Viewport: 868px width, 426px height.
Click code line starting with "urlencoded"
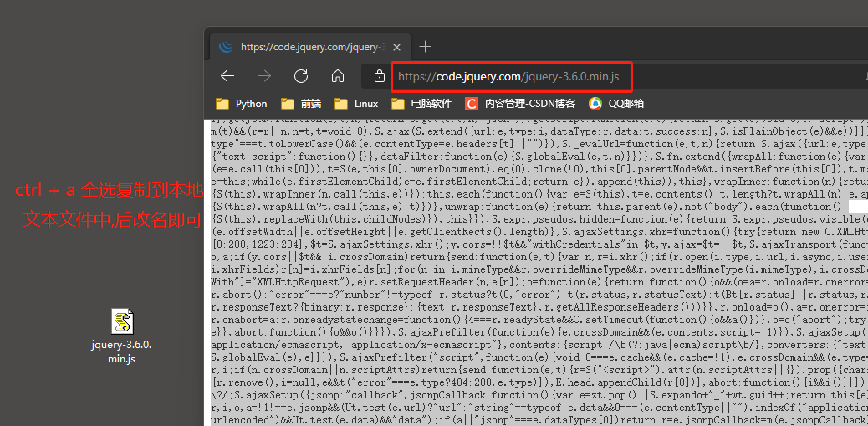(x=539, y=420)
